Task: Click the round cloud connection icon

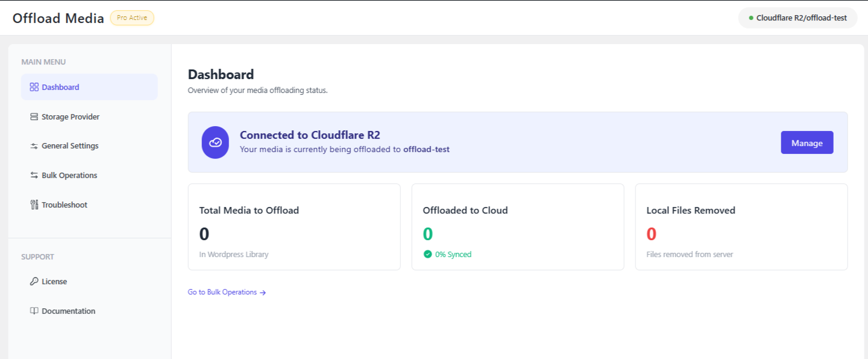Action: [215, 142]
